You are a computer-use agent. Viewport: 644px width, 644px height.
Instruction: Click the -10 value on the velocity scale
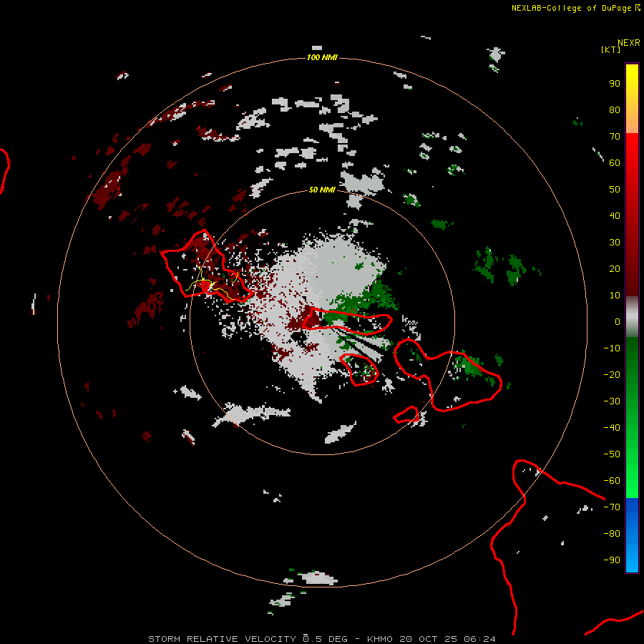[x=612, y=348]
